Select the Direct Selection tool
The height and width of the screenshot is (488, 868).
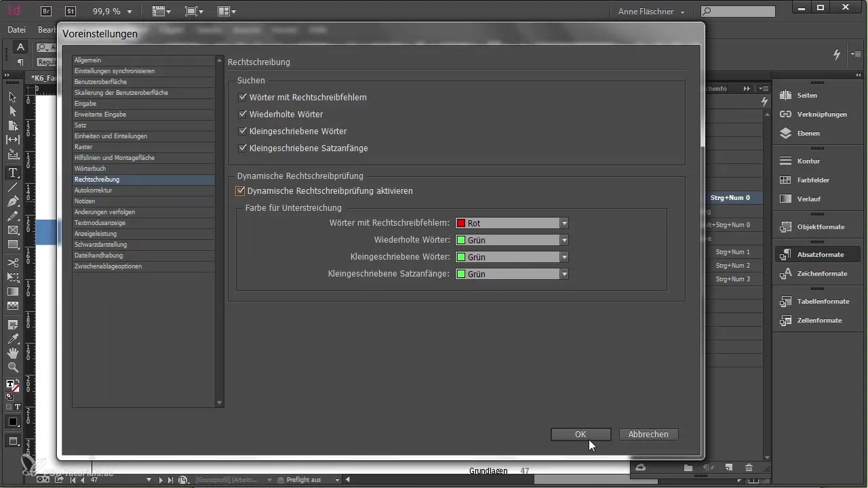[12, 111]
